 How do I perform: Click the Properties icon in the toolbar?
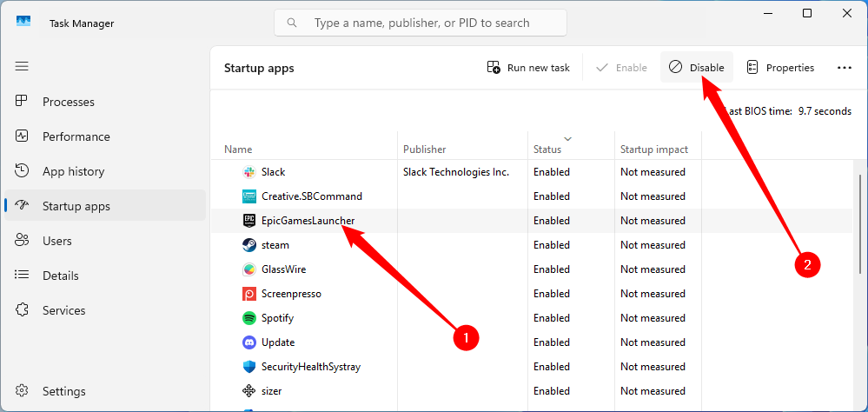(x=752, y=68)
